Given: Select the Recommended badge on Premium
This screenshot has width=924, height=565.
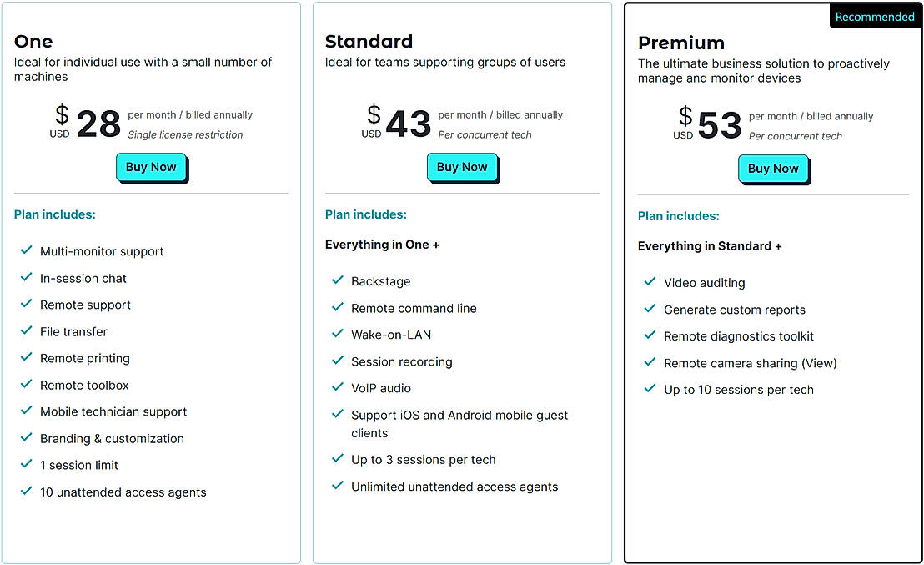Looking at the screenshot, I should [x=875, y=17].
